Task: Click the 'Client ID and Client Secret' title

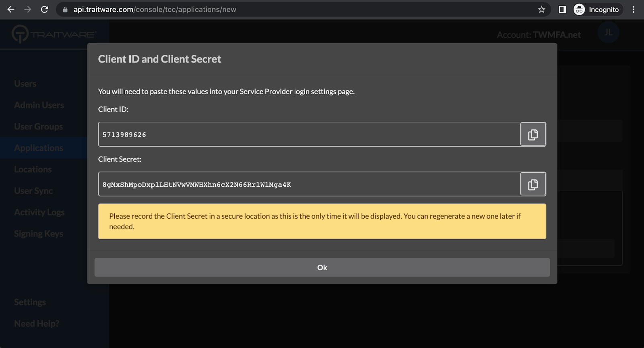Action: click(x=159, y=59)
